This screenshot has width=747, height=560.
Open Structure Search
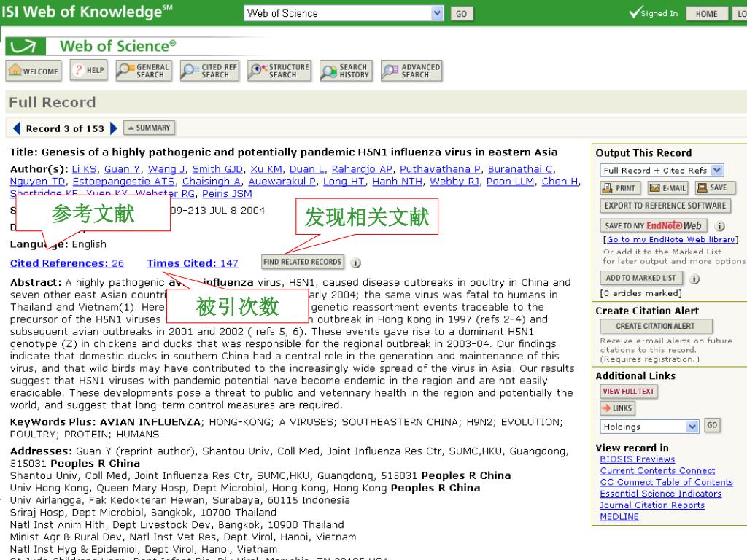pyautogui.click(x=279, y=71)
